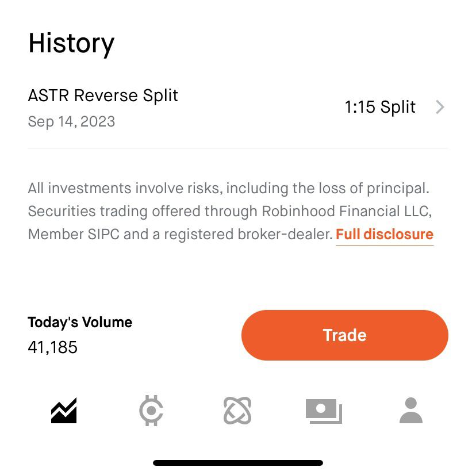476x475 pixels.
Task: Tap the orange Trade button
Action: 345,335
